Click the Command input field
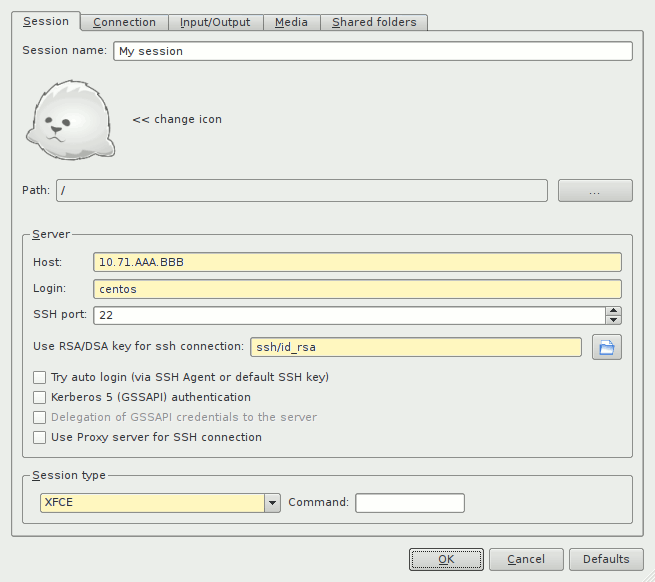 click(409, 503)
